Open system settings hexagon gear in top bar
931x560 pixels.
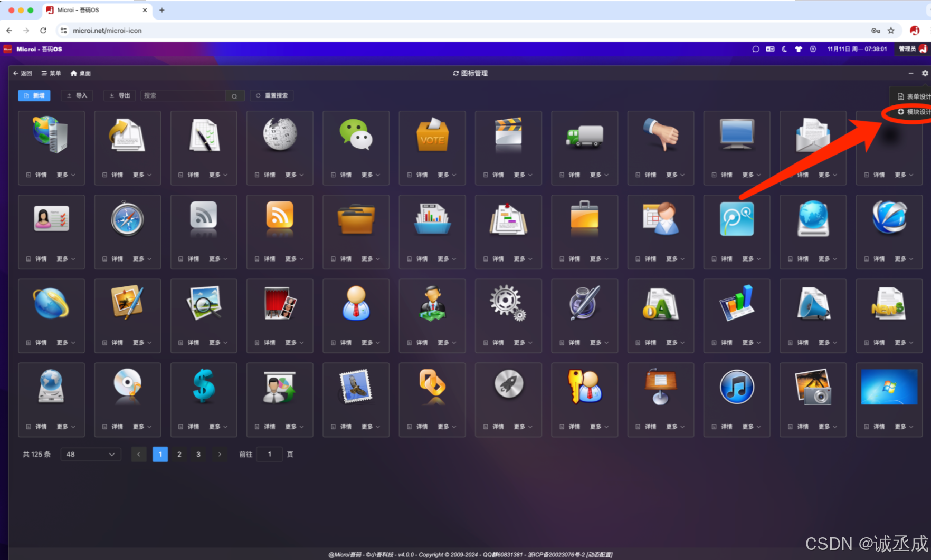pos(813,49)
